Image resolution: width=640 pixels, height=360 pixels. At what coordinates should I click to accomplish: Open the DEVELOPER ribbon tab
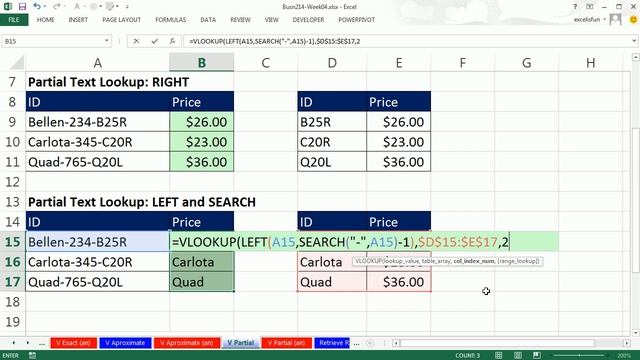pyautogui.click(x=308, y=20)
